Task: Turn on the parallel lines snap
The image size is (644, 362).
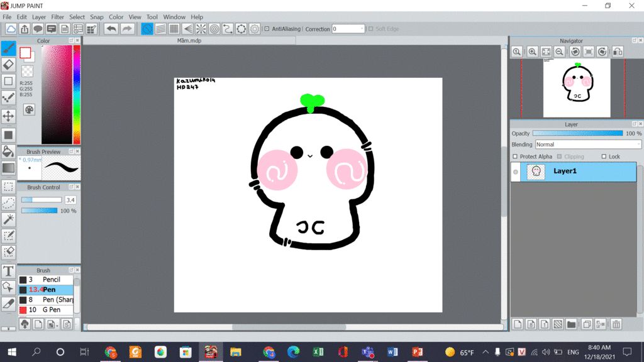Action: click(160, 29)
